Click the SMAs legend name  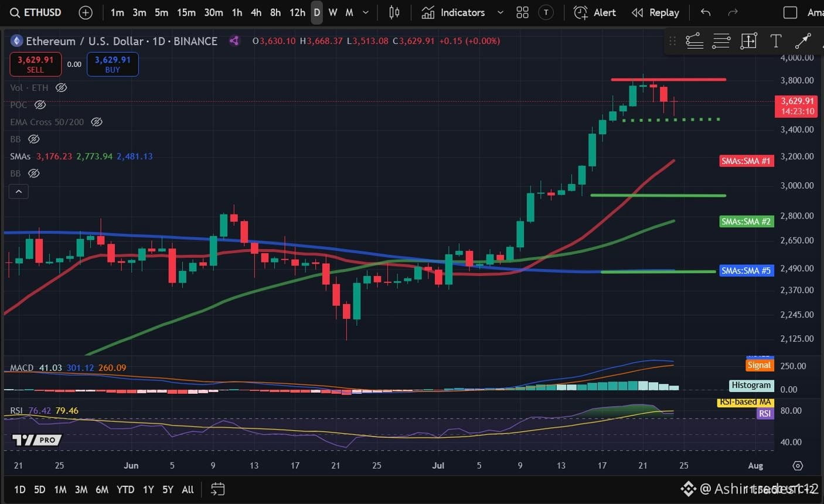point(20,156)
